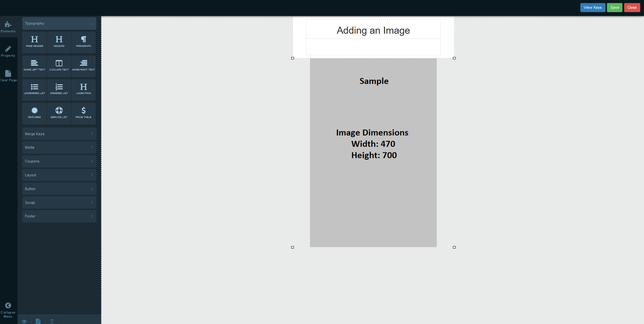Expand the Media section
Screen dimensions: 644x324
coord(59,147)
